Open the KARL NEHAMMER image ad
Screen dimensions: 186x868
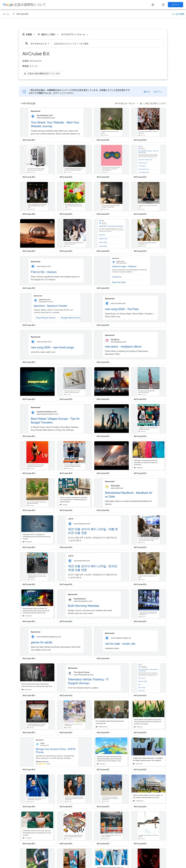37,718
